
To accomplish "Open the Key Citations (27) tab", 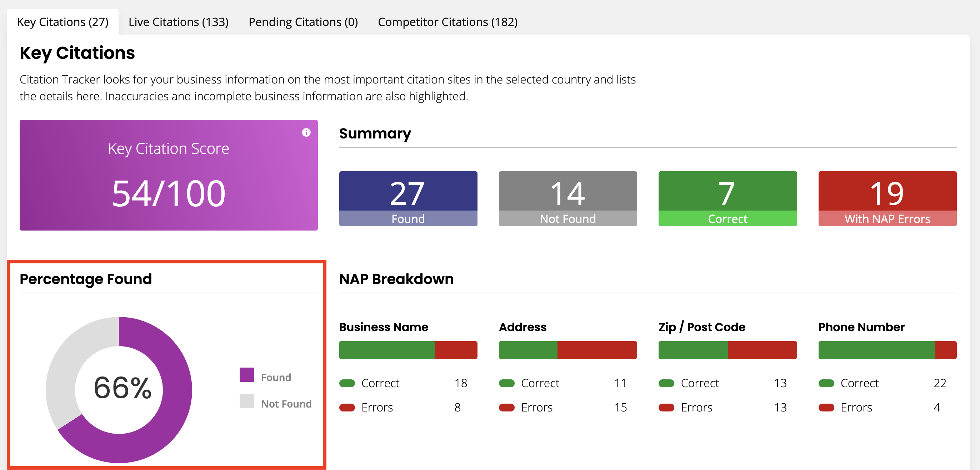I will coord(63,22).
